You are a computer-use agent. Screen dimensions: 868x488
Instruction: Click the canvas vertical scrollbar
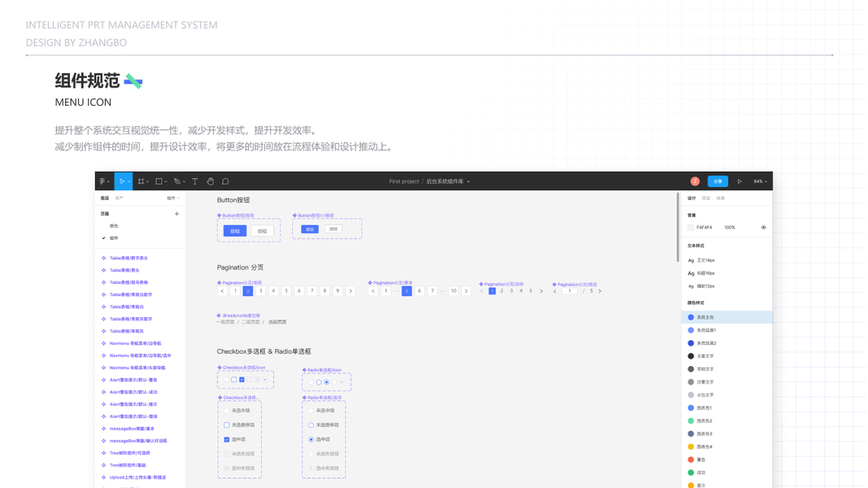(x=677, y=228)
